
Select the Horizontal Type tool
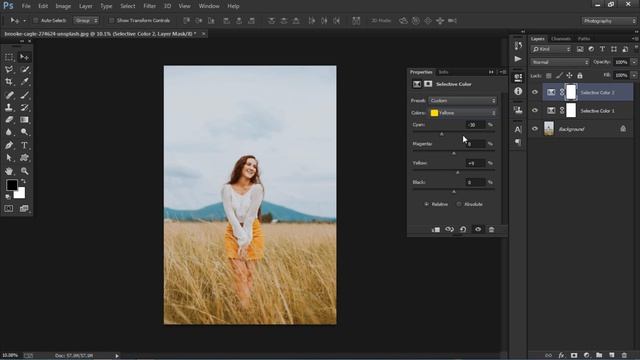pyautogui.click(x=24, y=145)
